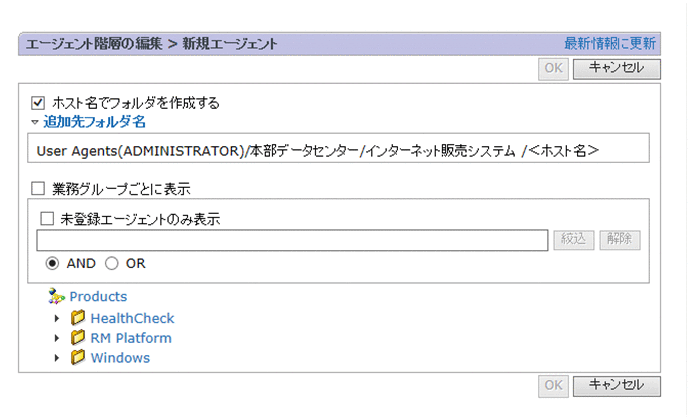The width and height of the screenshot is (691, 420).
Task: Click the HealthCheck folder icon
Action: click(x=78, y=317)
